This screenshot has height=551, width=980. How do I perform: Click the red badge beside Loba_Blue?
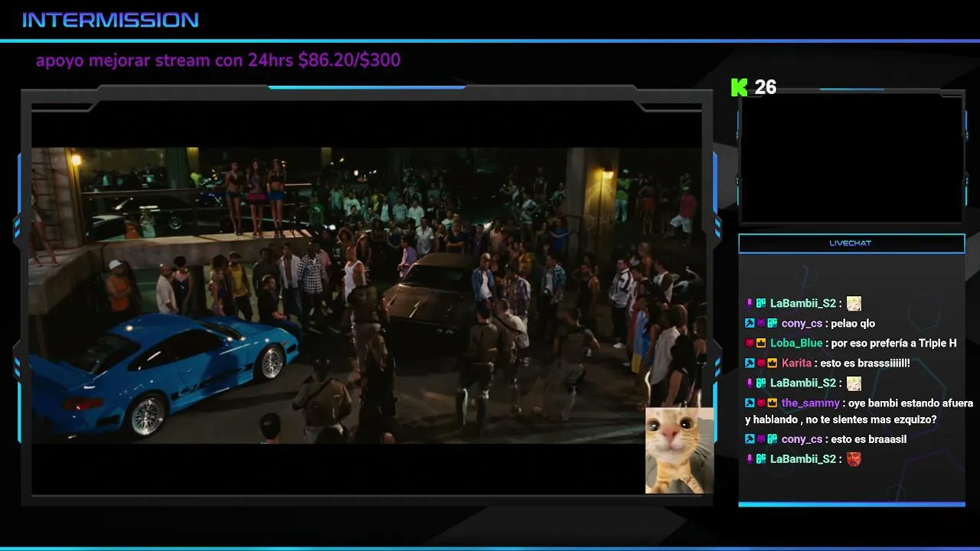click(750, 344)
